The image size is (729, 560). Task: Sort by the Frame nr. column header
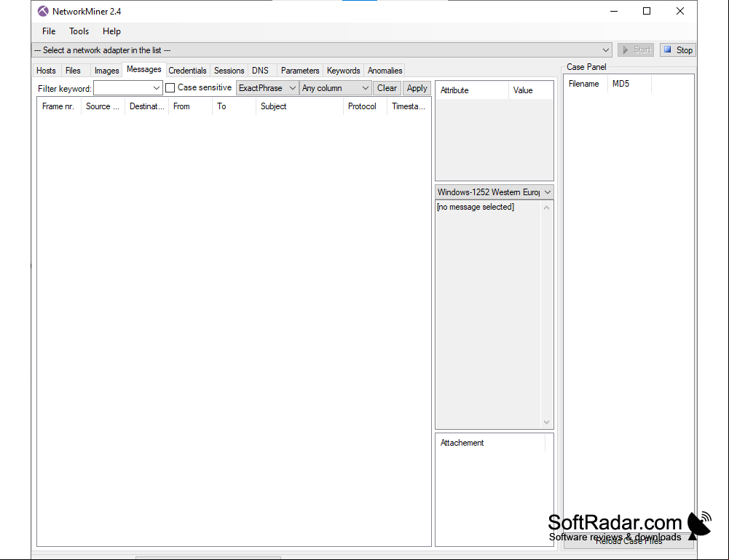tap(58, 106)
